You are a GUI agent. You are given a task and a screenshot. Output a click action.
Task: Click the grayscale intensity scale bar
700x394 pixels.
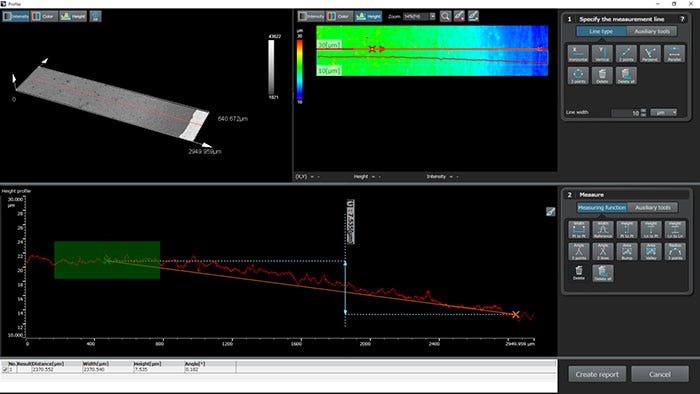(x=271, y=67)
